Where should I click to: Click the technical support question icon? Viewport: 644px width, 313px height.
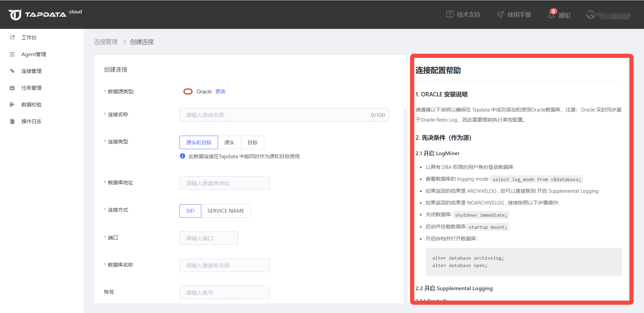(450, 14)
